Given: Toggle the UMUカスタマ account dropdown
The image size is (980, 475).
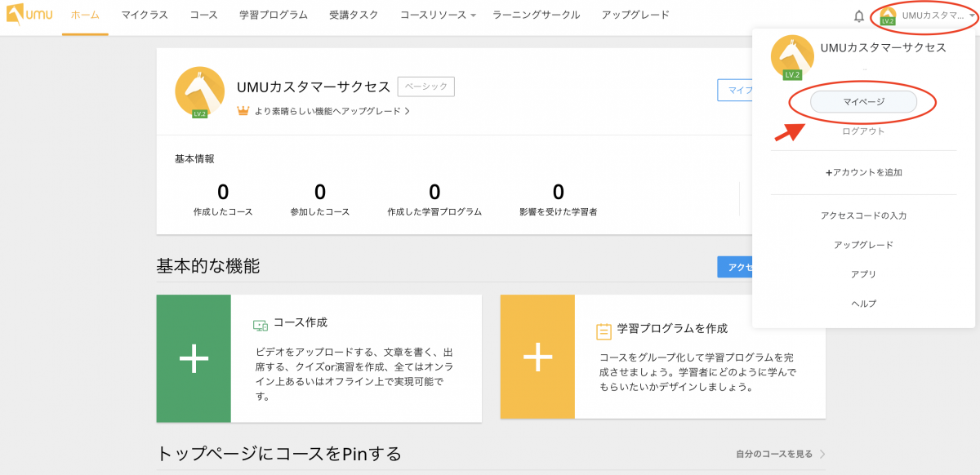Looking at the screenshot, I should point(928,16).
